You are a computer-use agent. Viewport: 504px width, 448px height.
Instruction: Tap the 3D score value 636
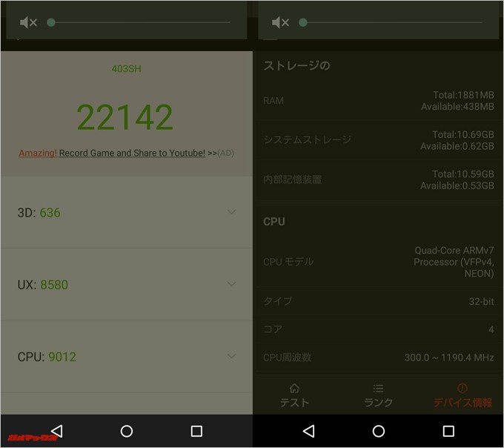point(50,213)
